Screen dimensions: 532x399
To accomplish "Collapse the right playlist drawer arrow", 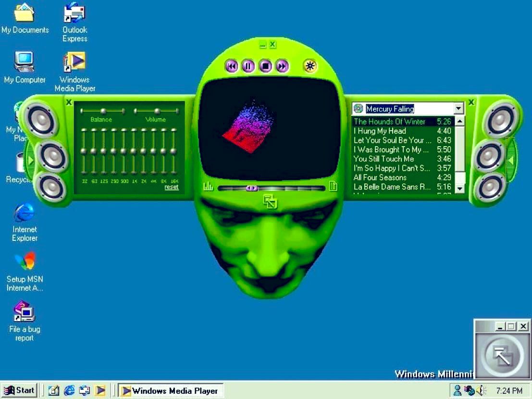I will click(x=511, y=160).
